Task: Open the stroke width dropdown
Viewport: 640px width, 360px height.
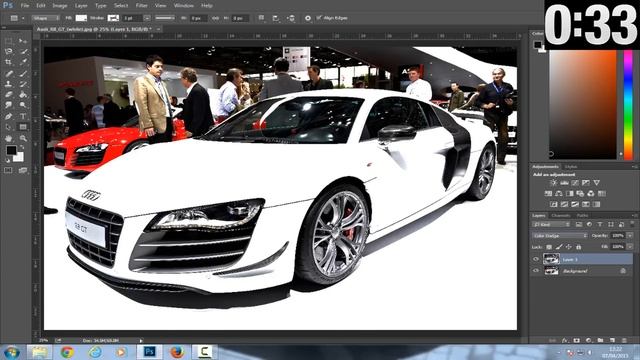Action: click(147, 18)
